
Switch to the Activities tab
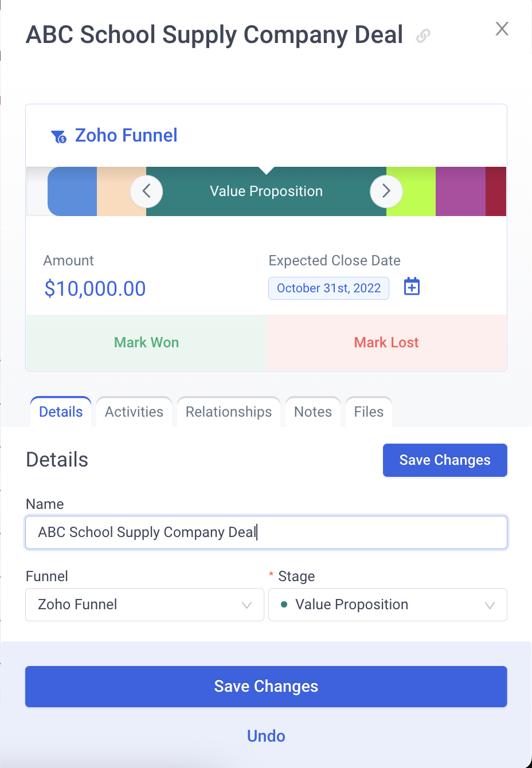pos(134,412)
